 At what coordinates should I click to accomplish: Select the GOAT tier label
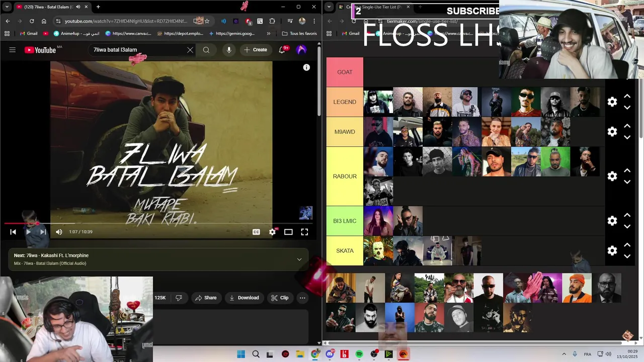pos(345,72)
